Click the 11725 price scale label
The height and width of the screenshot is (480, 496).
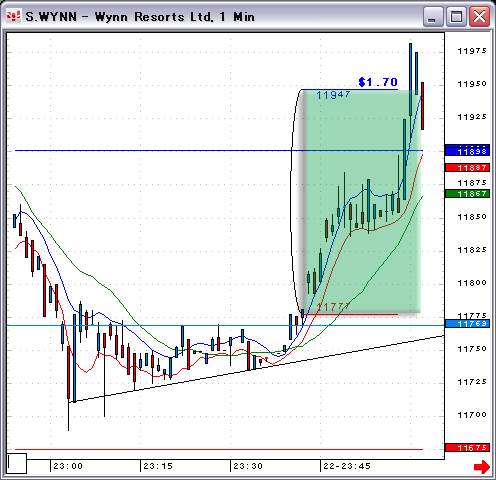pos(472,382)
